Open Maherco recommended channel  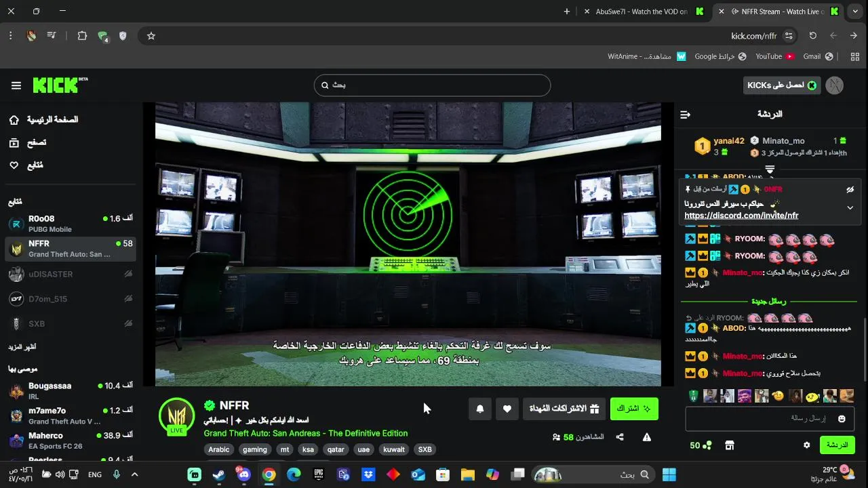tap(71, 441)
